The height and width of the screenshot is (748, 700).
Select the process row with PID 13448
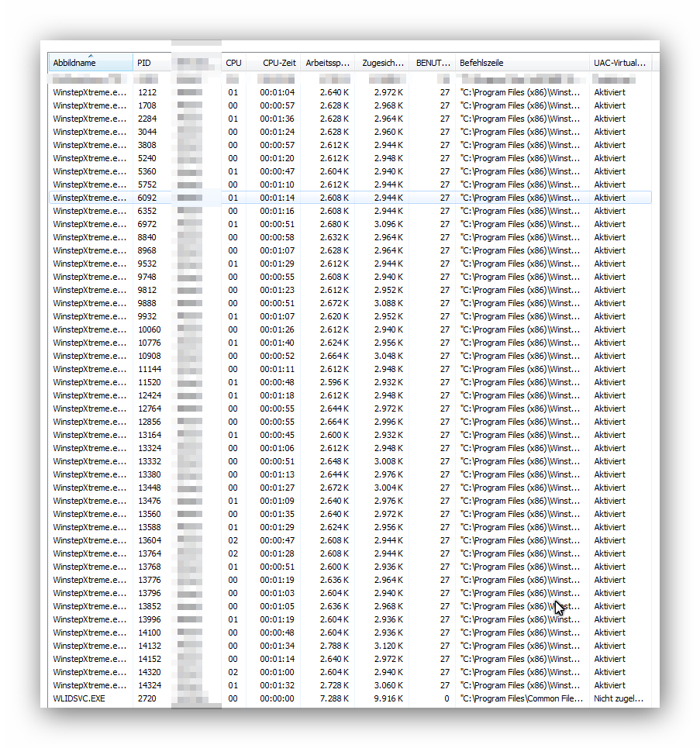coord(89,488)
